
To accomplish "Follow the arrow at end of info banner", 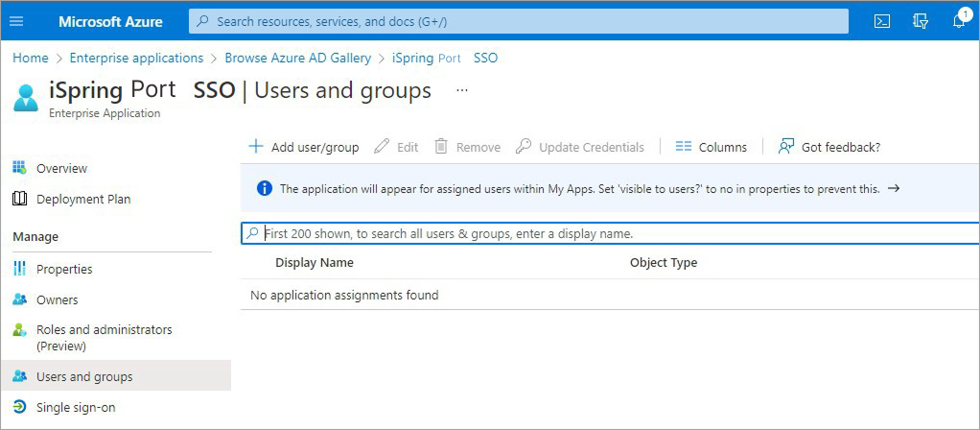I will [893, 188].
